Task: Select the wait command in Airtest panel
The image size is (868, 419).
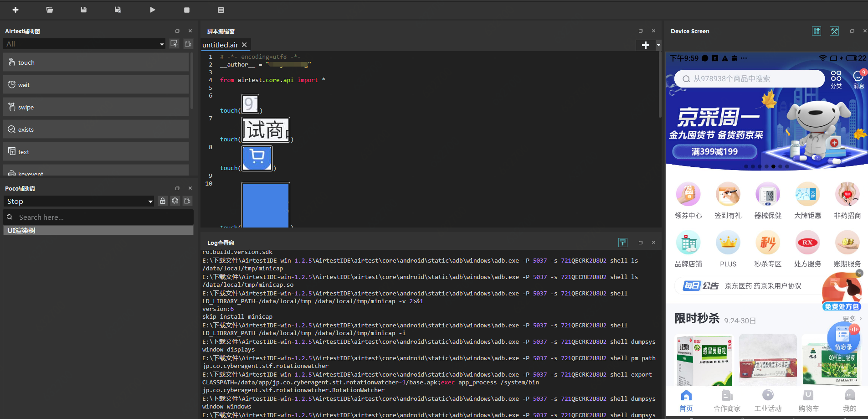Action: 96,85
